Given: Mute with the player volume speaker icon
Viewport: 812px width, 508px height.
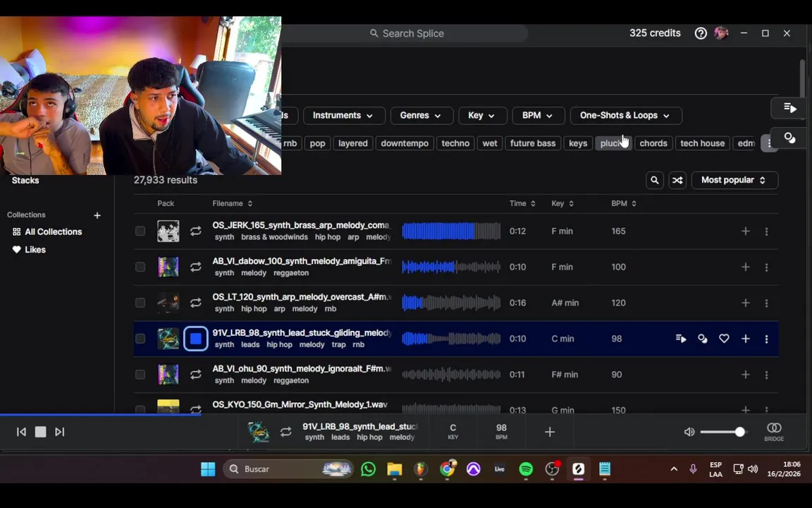Looking at the screenshot, I should 689,432.
